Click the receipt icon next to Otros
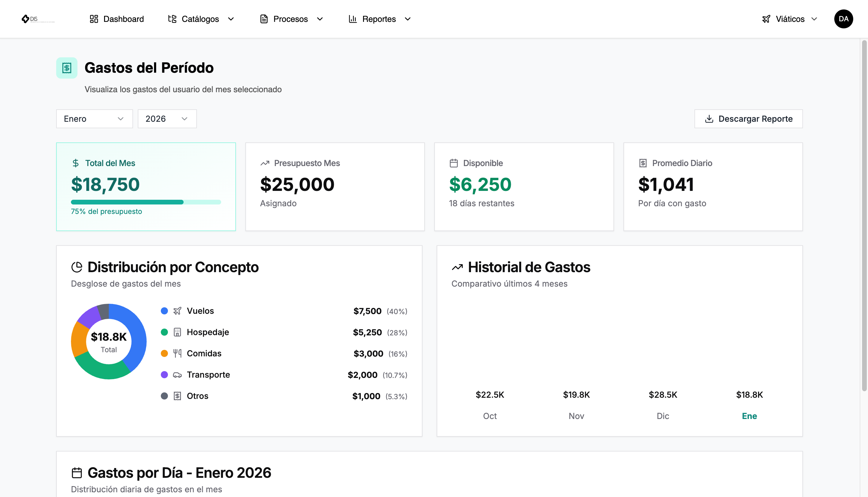 click(x=177, y=396)
